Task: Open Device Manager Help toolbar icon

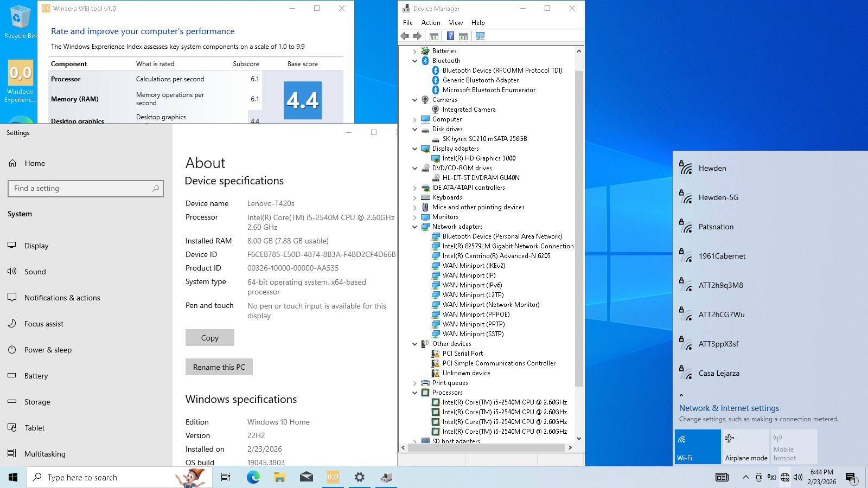Action: 450,36
